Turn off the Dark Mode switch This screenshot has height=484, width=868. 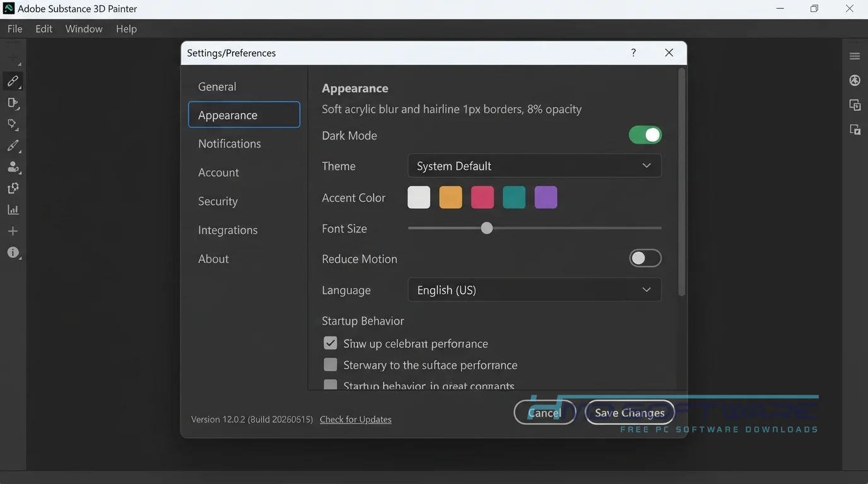(x=645, y=135)
